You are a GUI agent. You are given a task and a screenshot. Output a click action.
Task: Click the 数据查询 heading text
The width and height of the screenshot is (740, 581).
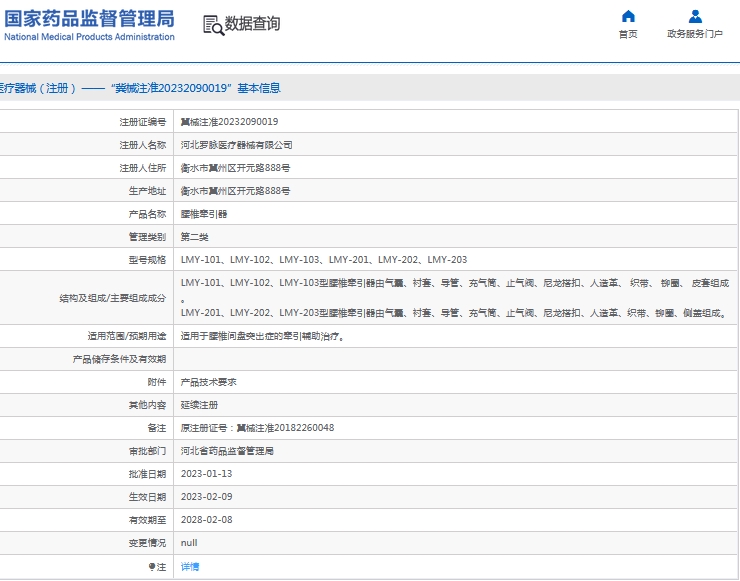[252, 23]
